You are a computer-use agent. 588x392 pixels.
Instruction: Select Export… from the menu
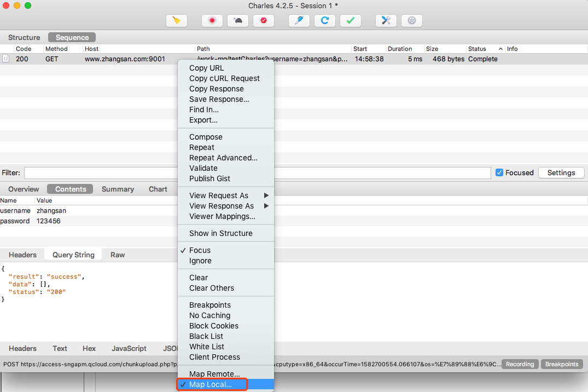coord(226,120)
